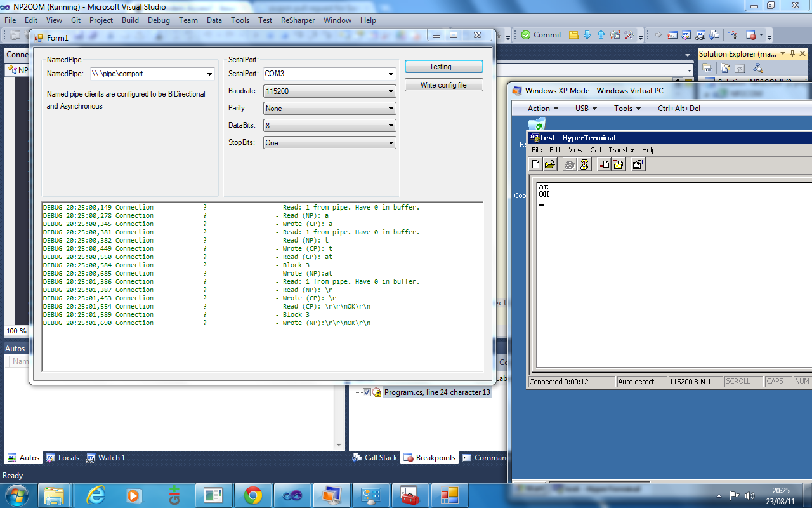Click the Testing... button in Form1

click(x=443, y=66)
